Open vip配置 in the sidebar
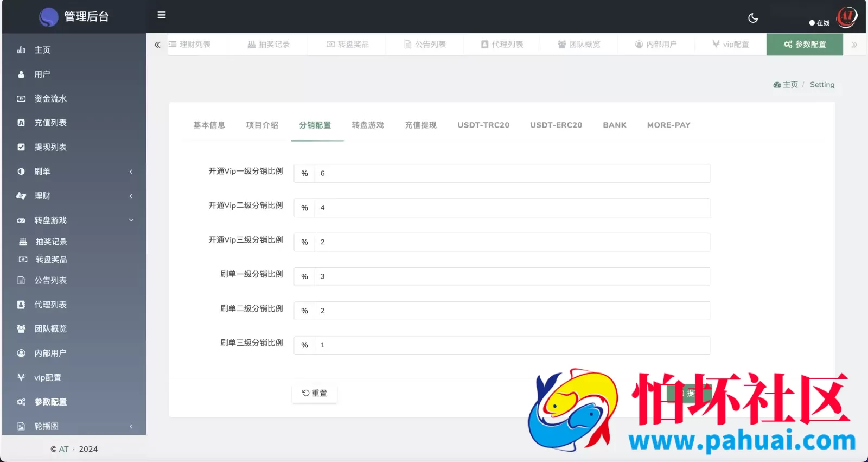The height and width of the screenshot is (462, 868). (74, 377)
